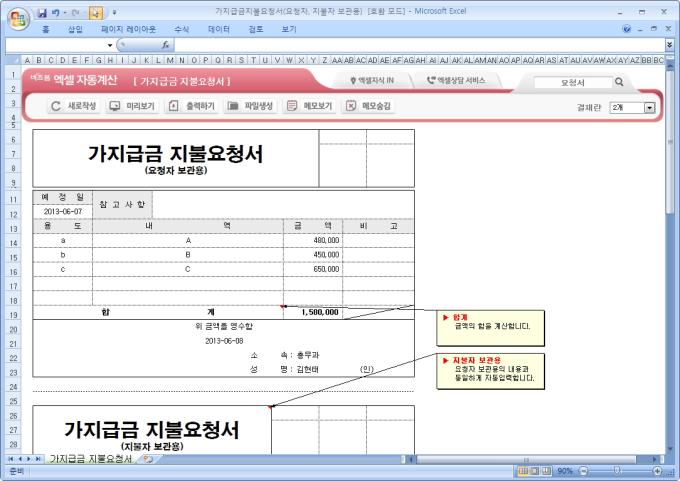This screenshot has height=481, width=680.
Task: Select the 2013-06-07 date cell
Action: (x=62, y=211)
